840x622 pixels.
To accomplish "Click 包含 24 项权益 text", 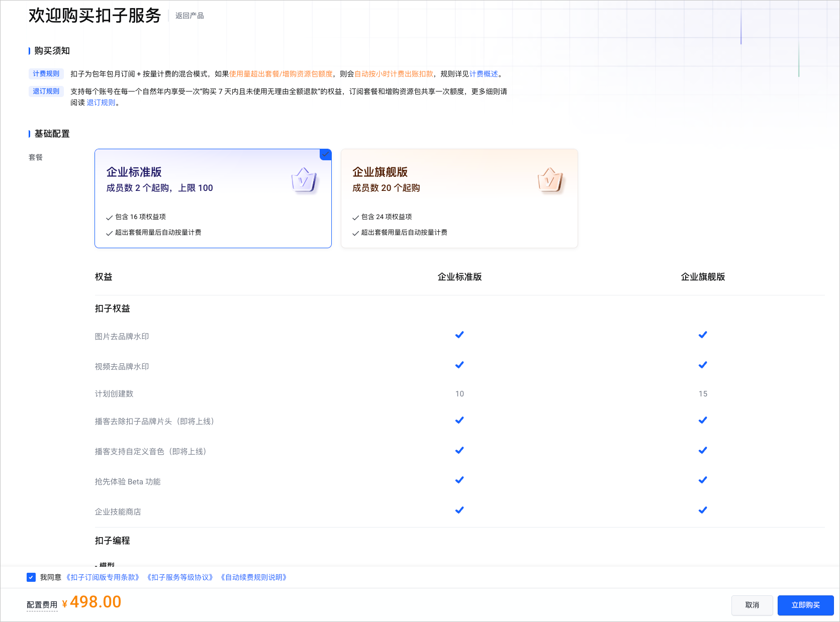I will [387, 217].
